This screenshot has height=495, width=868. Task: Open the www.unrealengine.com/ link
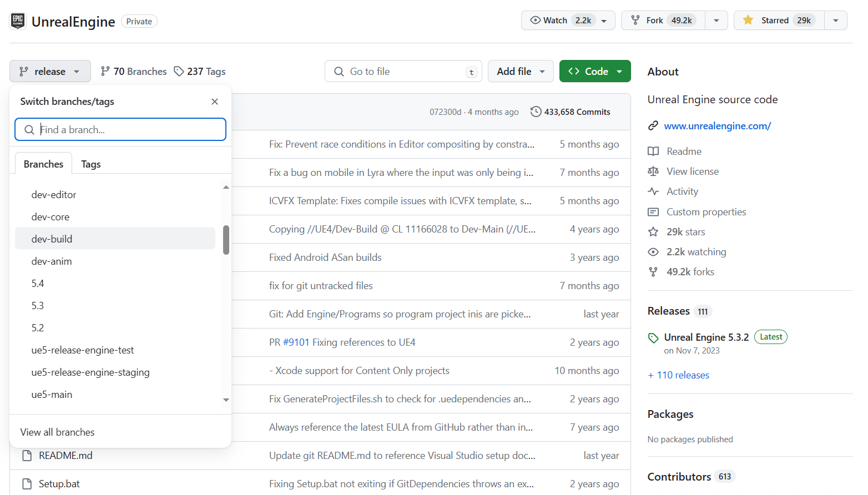718,126
